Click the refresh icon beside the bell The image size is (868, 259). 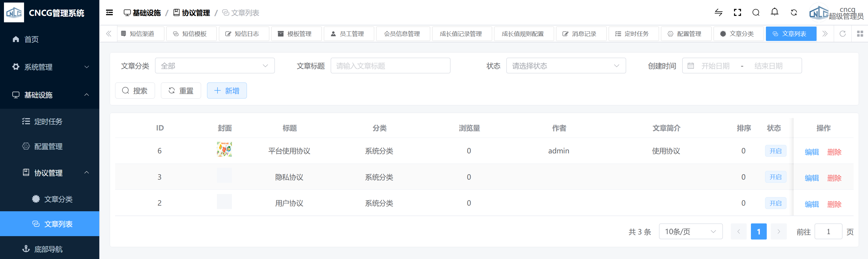pyautogui.click(x=794, y=13)
